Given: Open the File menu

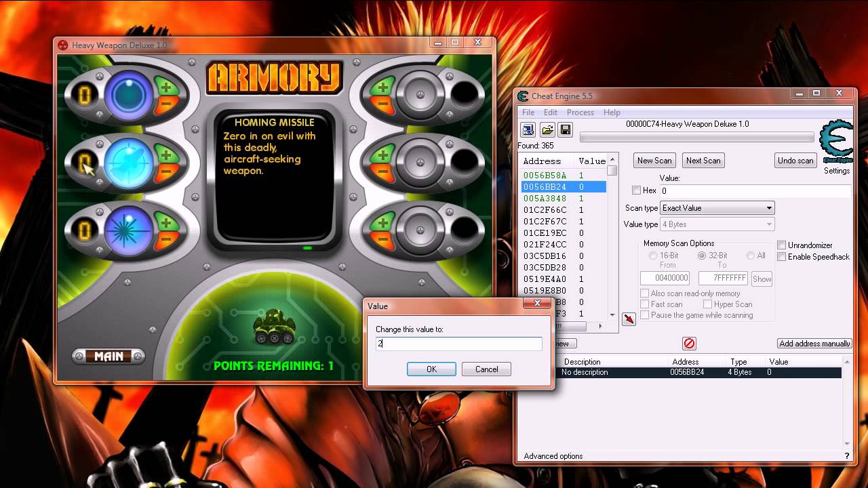Looking at the screenshot, I should coord(528,113).
